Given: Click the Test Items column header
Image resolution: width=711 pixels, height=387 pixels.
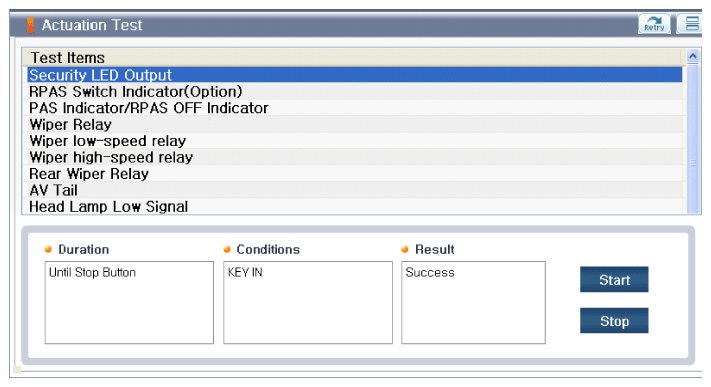Looking at the screenshot, I should tap(351, 58).
